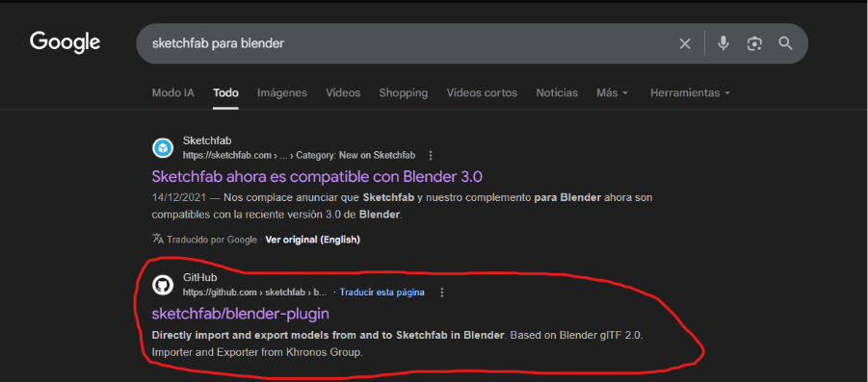Screen dimensions: 868x382
Task: Open the sketchfab/blender-plugin GitHub result
Action: coord(240,314)
